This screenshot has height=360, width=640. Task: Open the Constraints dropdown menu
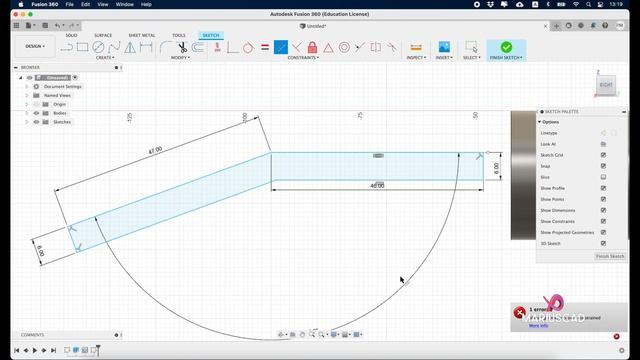click(303, 58)
